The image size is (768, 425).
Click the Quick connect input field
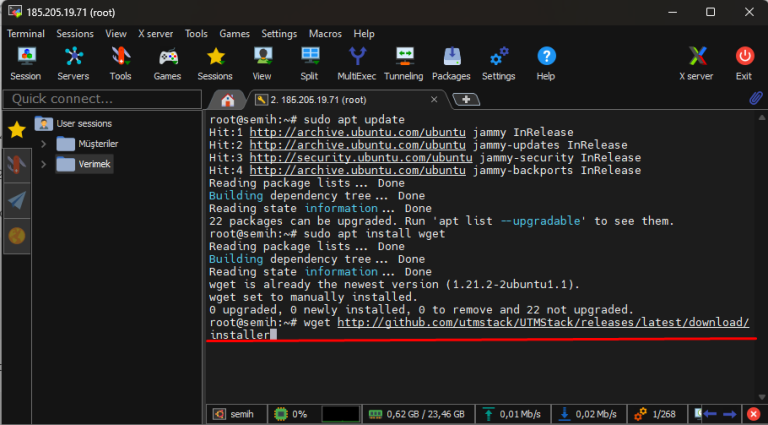coord(100,99)
